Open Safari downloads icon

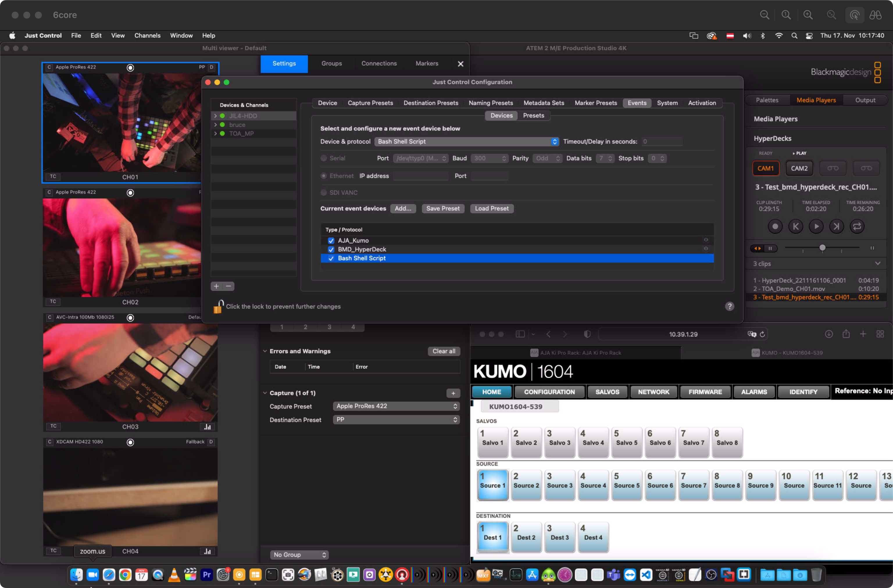pyautogui.click(x=829, y=334)
